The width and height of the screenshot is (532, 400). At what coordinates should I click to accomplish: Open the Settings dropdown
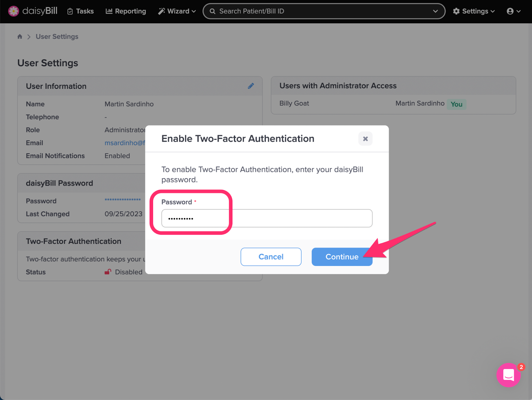click(x=473, y=11)
